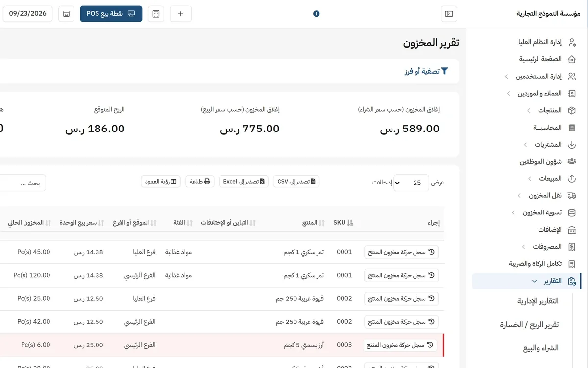Click the truck icon beside نقل المخزون
The image size is (588, 368).
click(571, 196)
